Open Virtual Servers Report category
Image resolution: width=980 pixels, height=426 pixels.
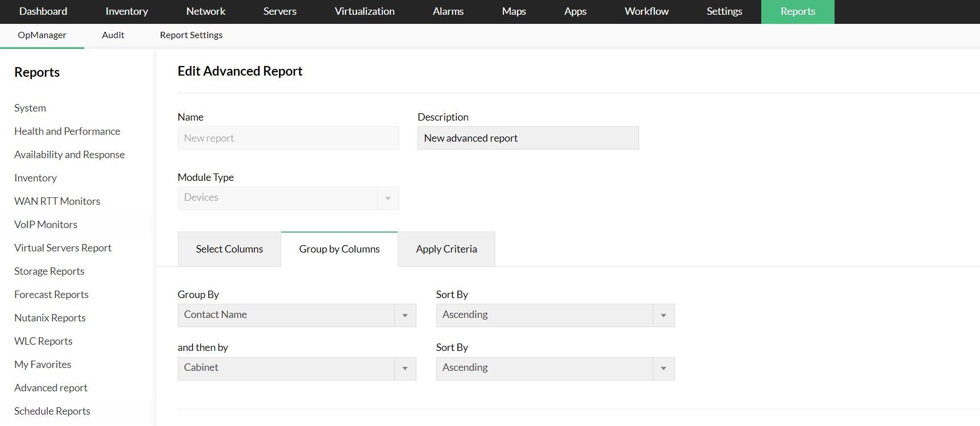click(x=62, y=248)
